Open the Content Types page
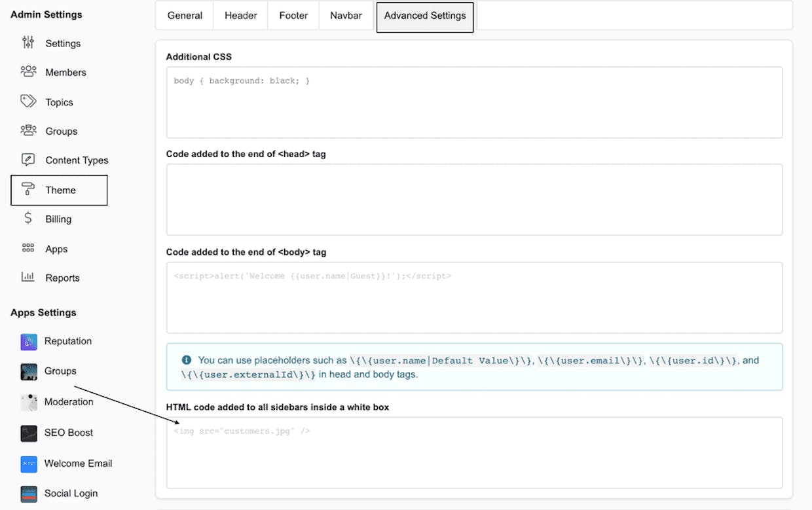812x510 pixels. point(77,160)
